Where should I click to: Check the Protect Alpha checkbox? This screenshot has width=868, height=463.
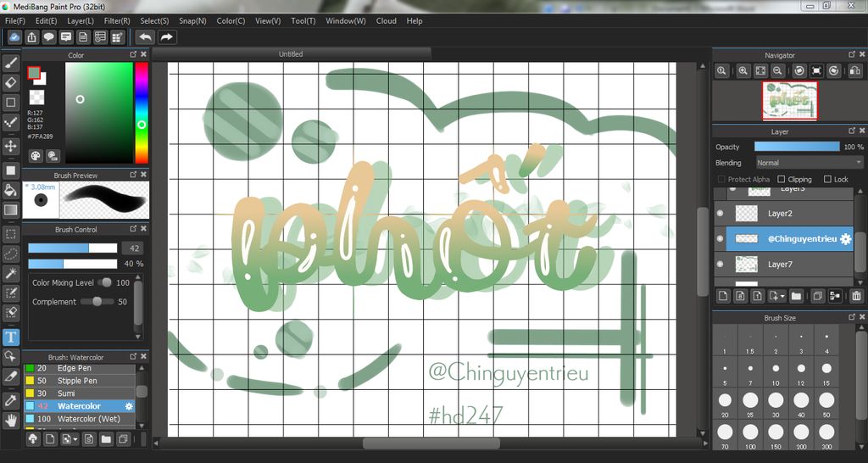[x=721, y=179]
